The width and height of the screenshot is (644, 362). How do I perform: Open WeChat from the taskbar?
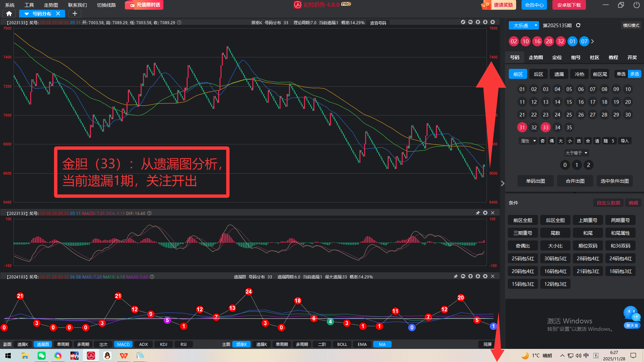[x=42, y=356]
